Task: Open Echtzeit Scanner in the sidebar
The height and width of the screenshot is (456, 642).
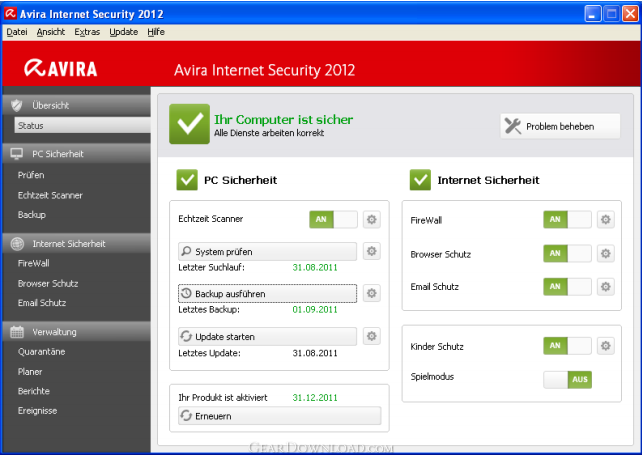Action: pos(50,195)
